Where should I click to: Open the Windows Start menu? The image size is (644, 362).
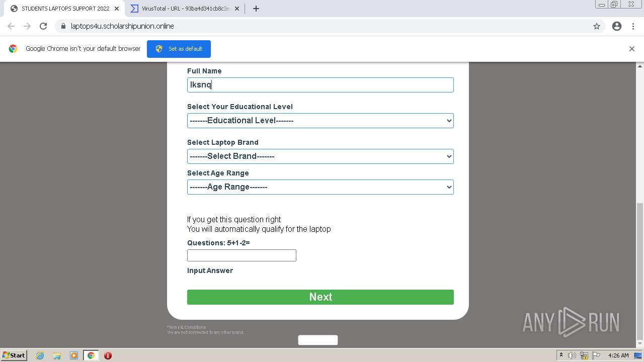click(x=14, y=355)
